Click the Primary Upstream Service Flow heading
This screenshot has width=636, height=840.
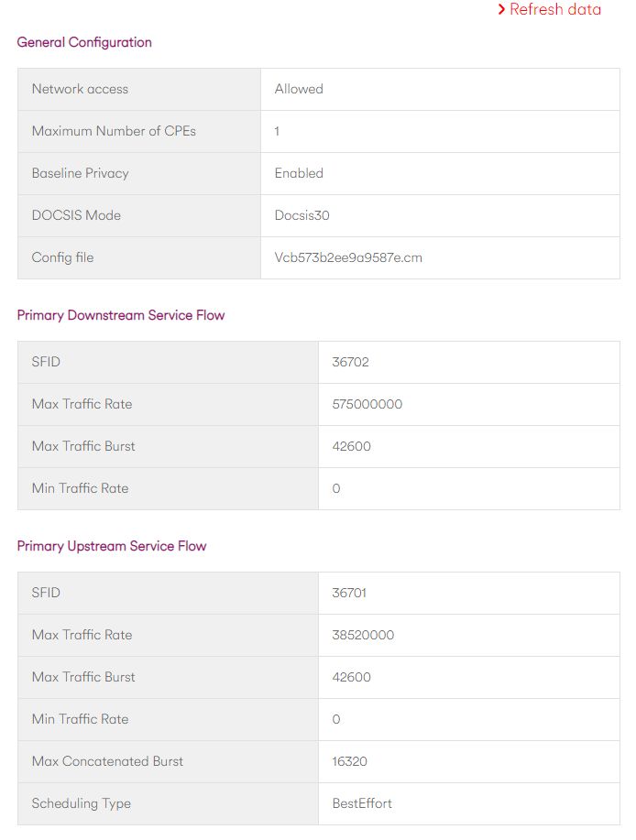[x=112, y=546]
